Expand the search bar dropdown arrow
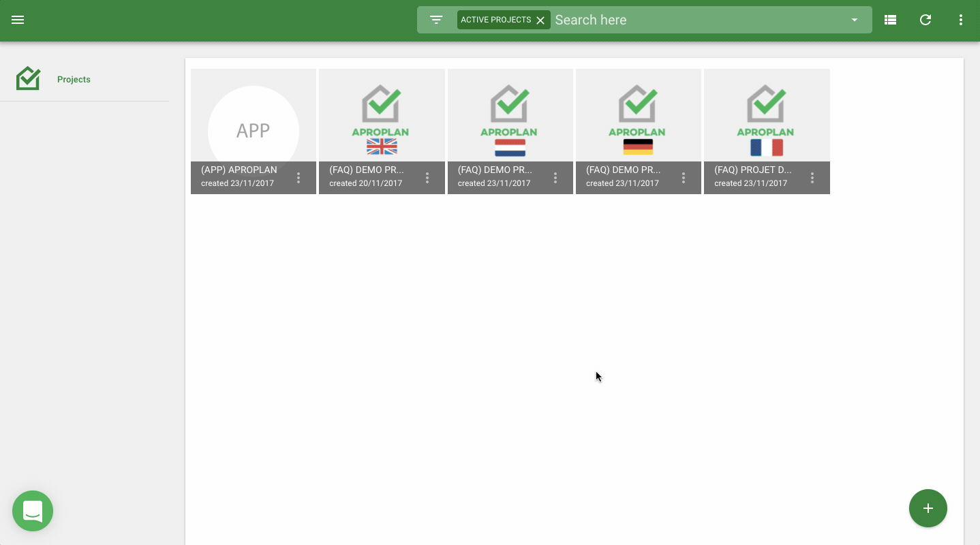This screenshot has height=545, width=980. pos(854,20)
